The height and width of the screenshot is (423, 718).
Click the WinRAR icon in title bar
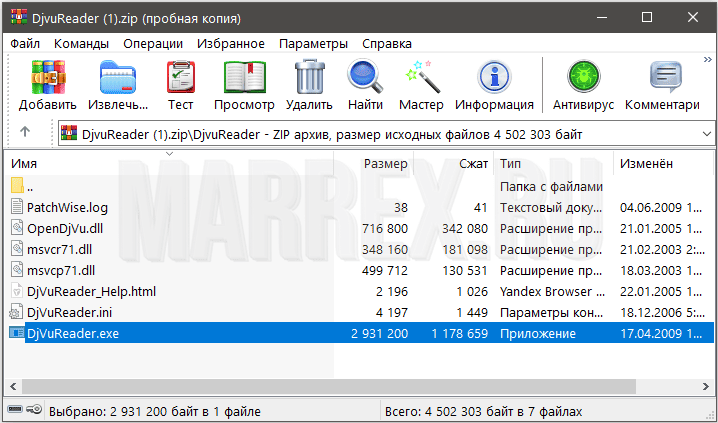[x=19, y=17]
